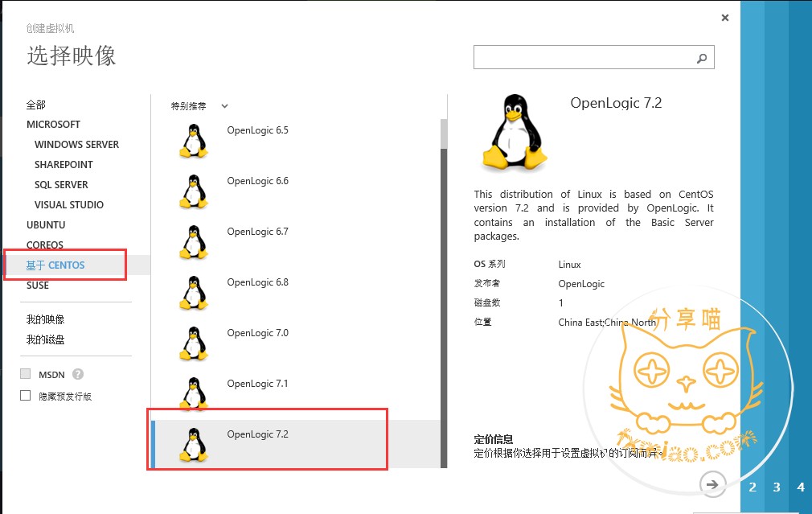Select WINDOWS SERVER category

coord(76,145)
